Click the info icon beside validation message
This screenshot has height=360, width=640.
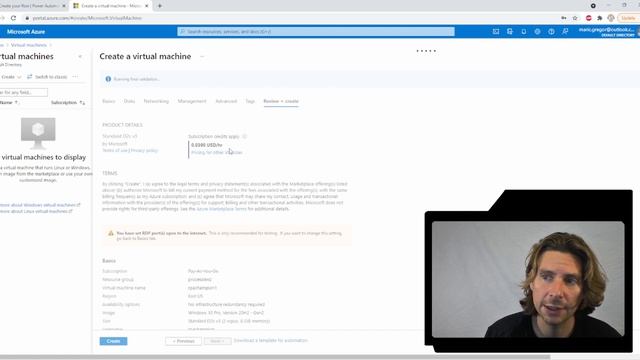pyautogui.click(x=108, y=79)
